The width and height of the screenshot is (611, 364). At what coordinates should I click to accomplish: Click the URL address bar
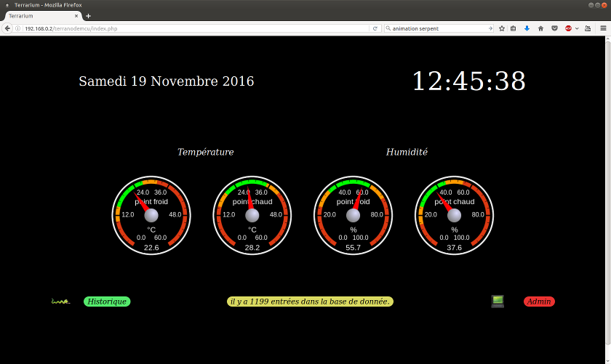196,28
